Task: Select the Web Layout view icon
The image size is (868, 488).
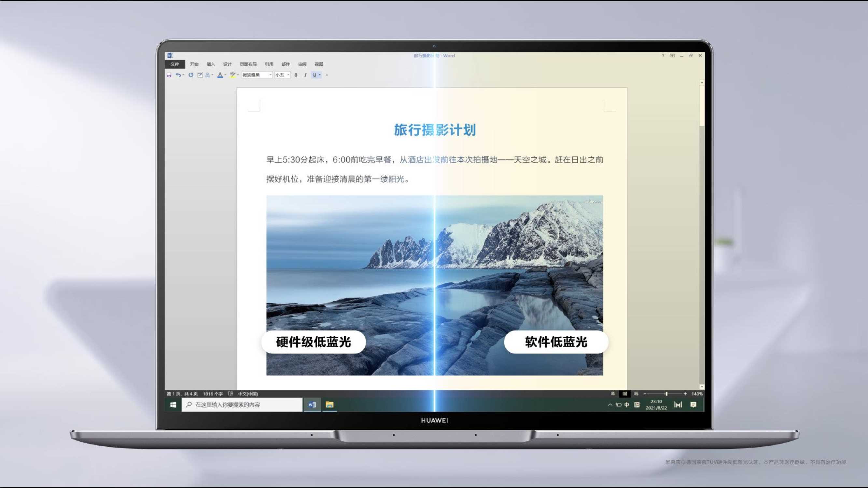Action: (636, 394)
